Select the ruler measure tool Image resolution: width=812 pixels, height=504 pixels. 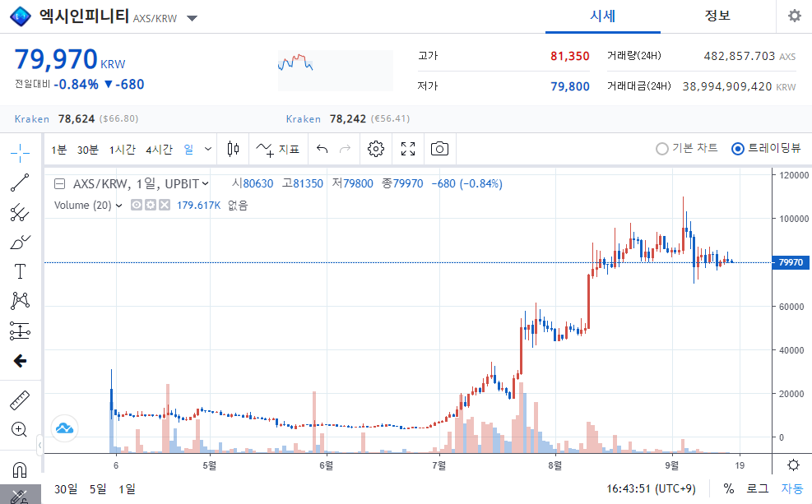tap(20, 400)
